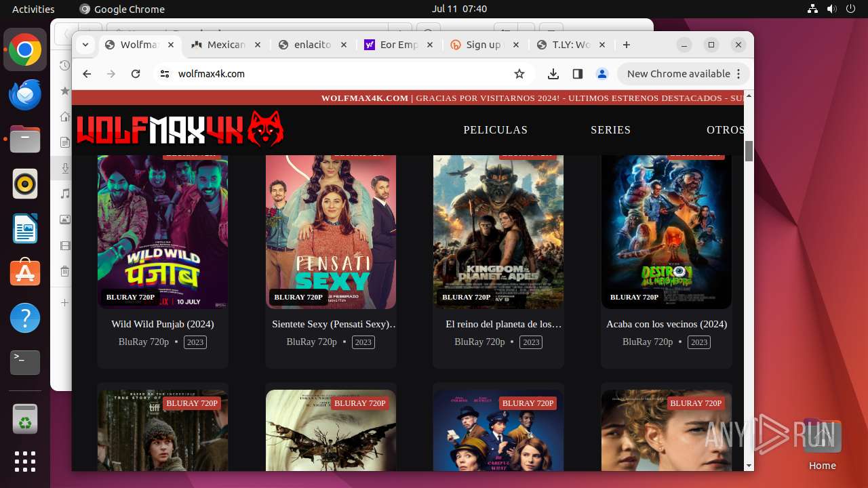This screenshot has height=488, width=868.
Task: Show Applications grid
Action: [x=25, y=462]
